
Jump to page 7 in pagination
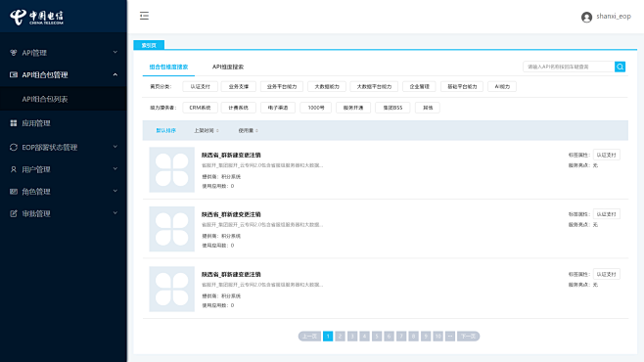(x=401, y=337)
